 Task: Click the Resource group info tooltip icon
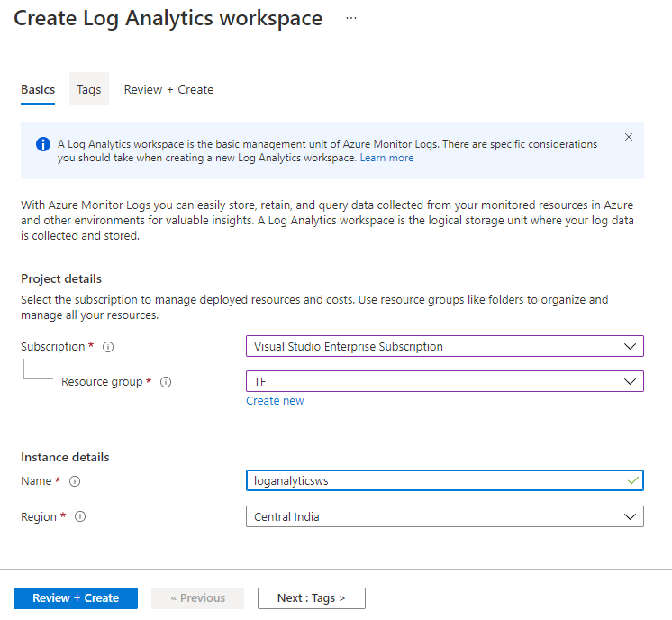tap(166, 382)
